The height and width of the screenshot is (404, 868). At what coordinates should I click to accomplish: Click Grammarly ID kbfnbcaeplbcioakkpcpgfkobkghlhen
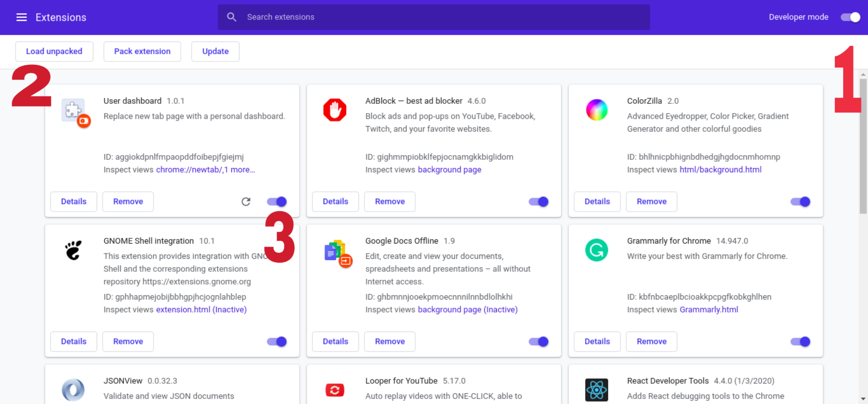(699, 297)
